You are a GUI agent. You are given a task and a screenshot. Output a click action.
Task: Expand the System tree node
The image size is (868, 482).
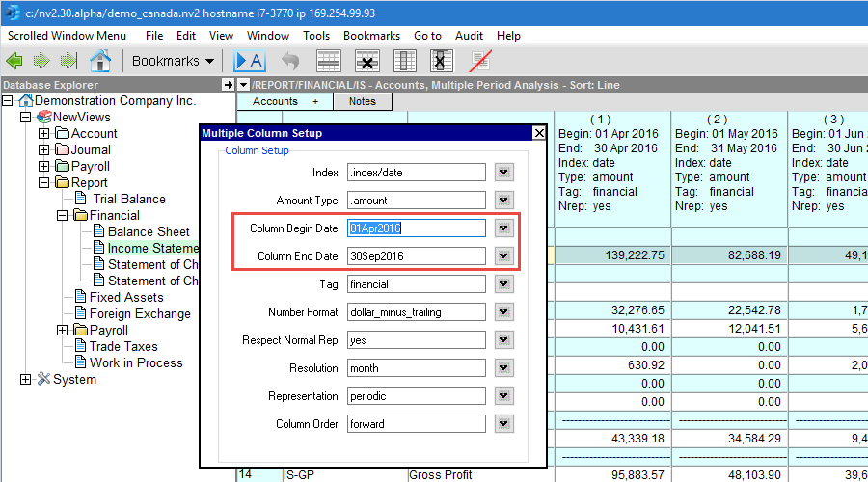coord(25,380)
